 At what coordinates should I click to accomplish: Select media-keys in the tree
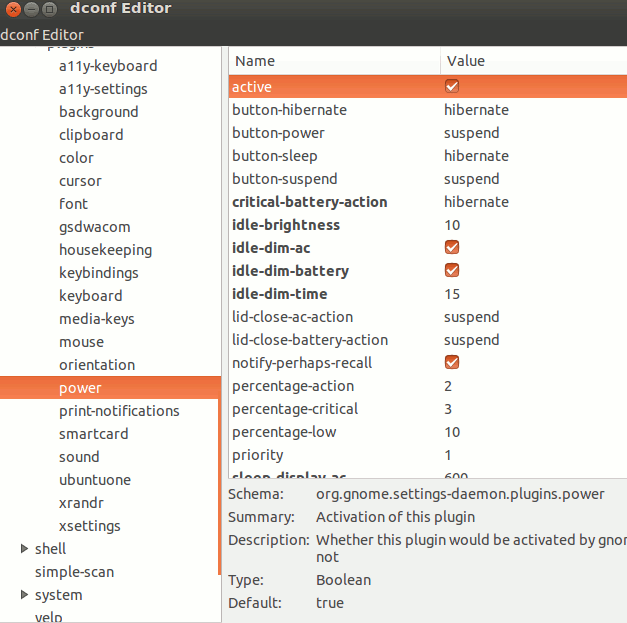97,319
